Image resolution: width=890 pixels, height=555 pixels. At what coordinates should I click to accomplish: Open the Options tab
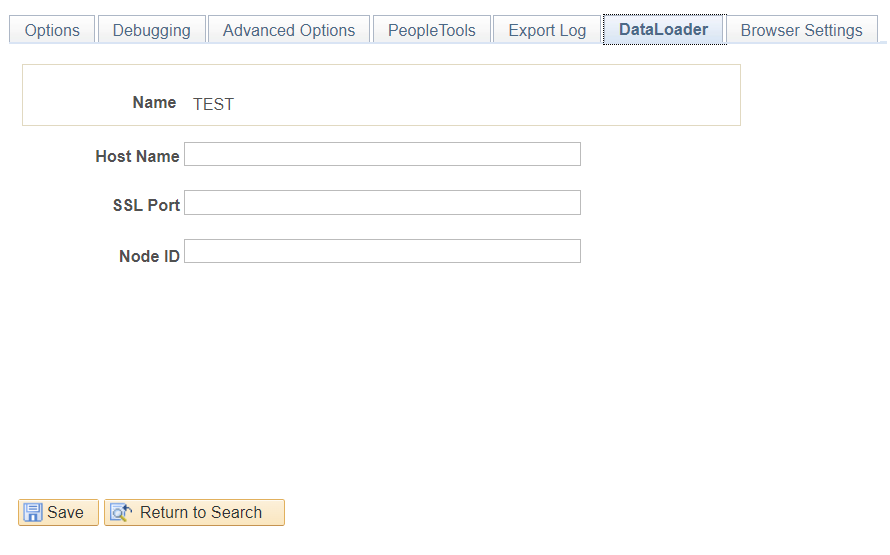(x=52, y=30)
